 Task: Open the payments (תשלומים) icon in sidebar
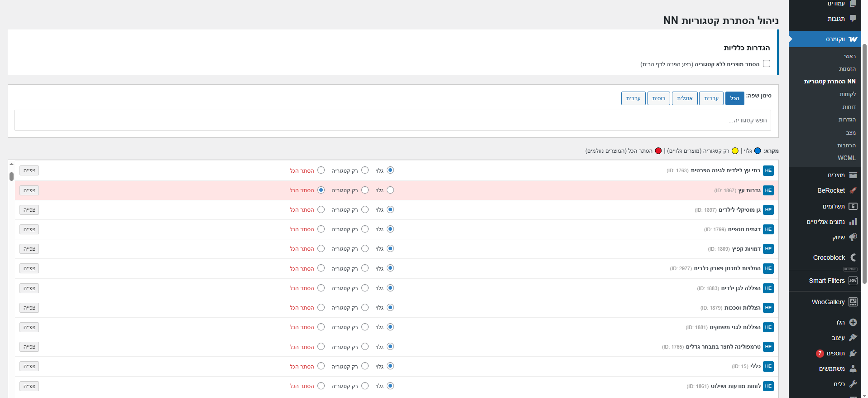[x=853, y=206]
